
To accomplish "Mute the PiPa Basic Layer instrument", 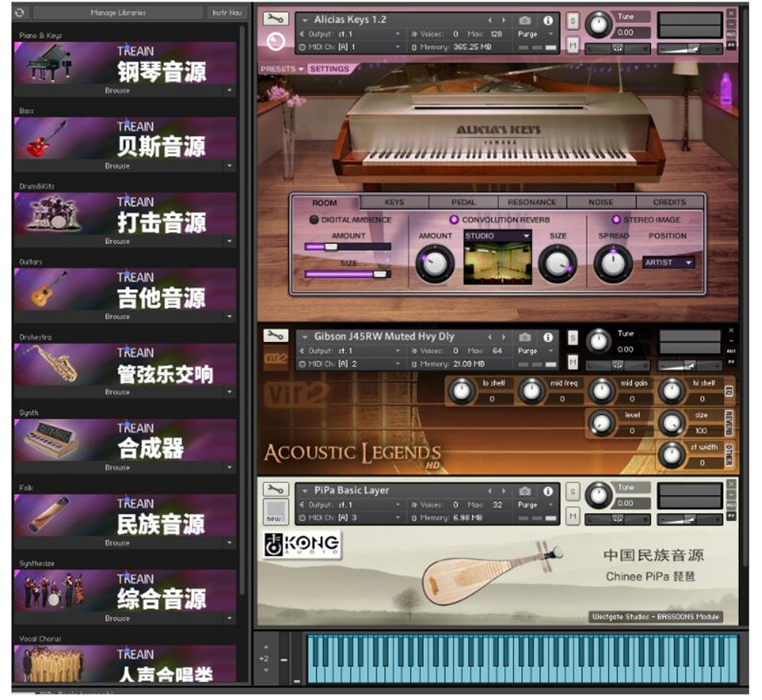I will (x=572, y=516).
